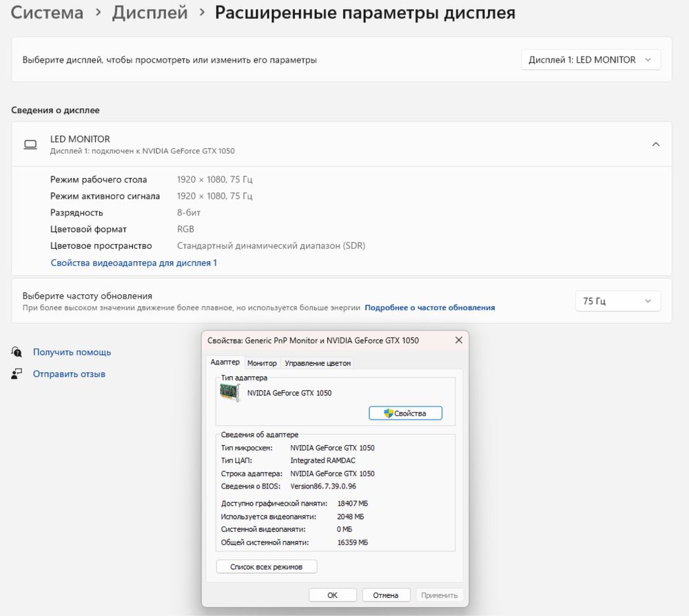This screenshot has width=689, height=616.
Task: Click the 18407 МБ graphics memory value
Action: 352,504
